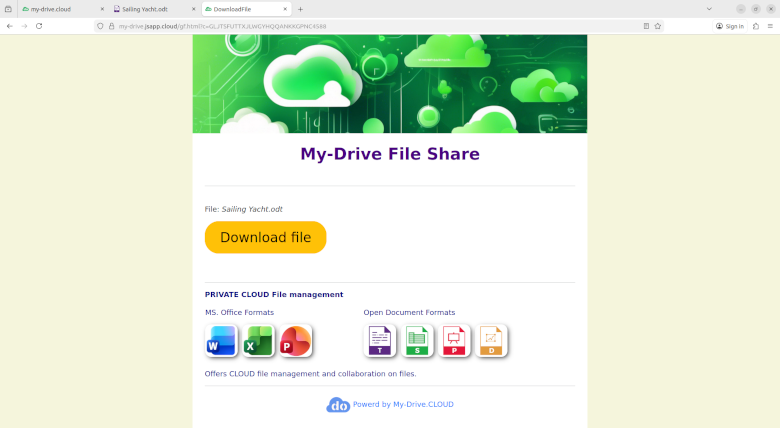Click the Open Document Formats label
780x439 pixels.
click(409, 312)
